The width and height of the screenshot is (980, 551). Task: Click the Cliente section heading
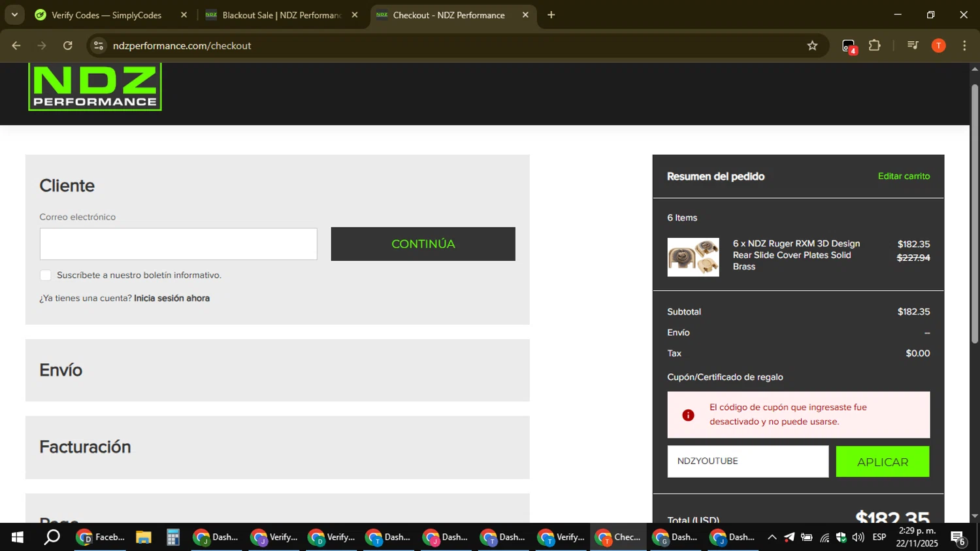point(67,186)
